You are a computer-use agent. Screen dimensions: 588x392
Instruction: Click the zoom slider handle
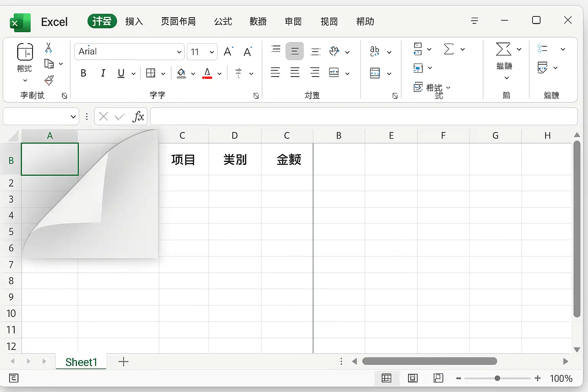[x=497, y=378]
